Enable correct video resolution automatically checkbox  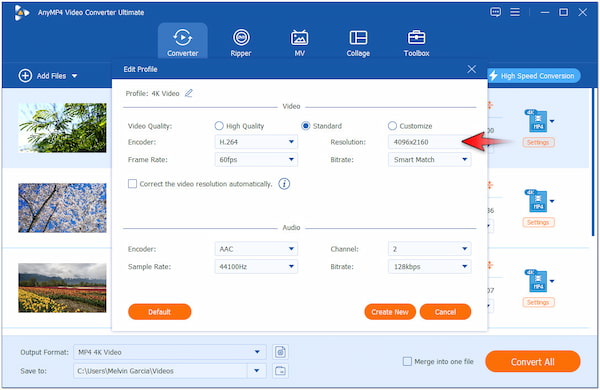coord(132,184)
